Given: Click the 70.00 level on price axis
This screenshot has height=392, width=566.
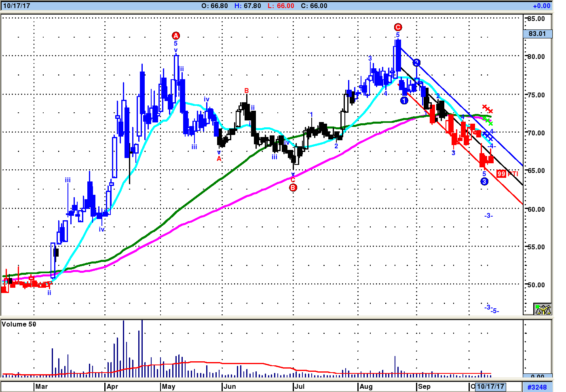Looking at the screenshot, I should pos(536,133).
